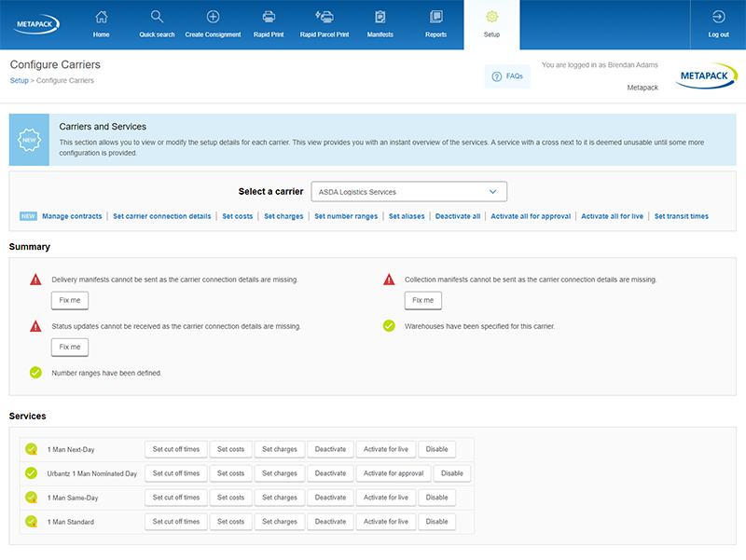
Task: Click the carrier dropdown chevron arrow
Action: tap(493, 192)
